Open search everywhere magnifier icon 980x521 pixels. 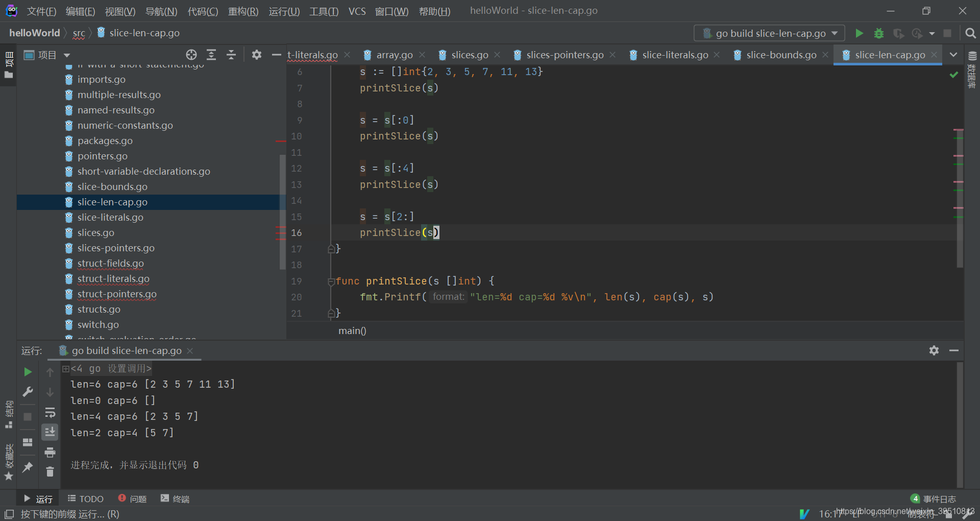[x=971, y=33]
